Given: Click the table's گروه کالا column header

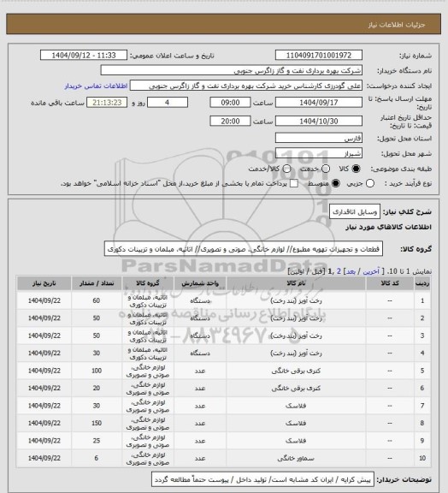Looking at the screenshot, I should click(x=148, y=283).
